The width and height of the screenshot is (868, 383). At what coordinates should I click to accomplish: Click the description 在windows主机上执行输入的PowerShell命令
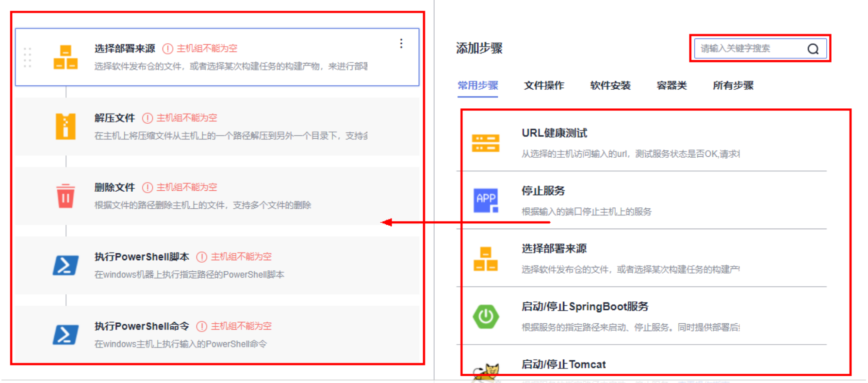click(180, 344)
